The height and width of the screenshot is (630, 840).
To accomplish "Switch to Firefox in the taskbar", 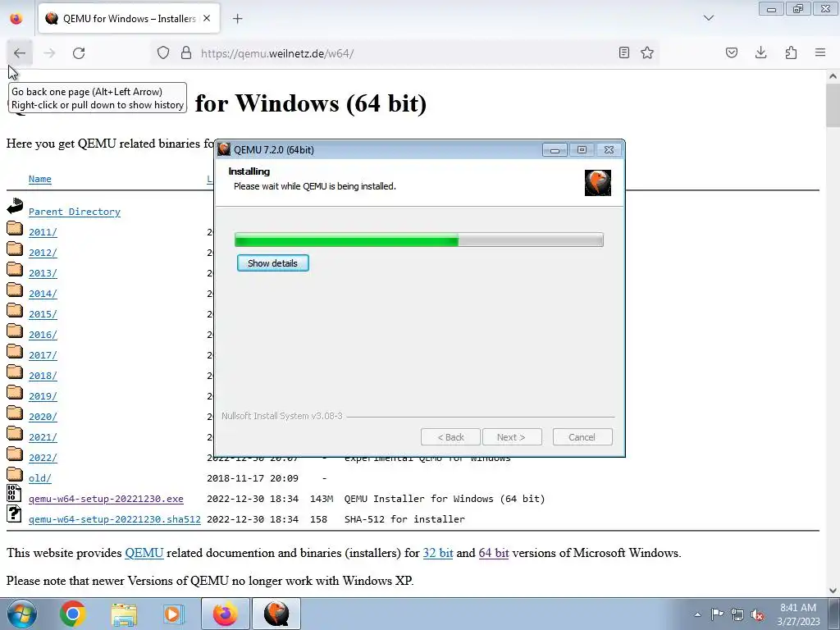I will 225,614.
